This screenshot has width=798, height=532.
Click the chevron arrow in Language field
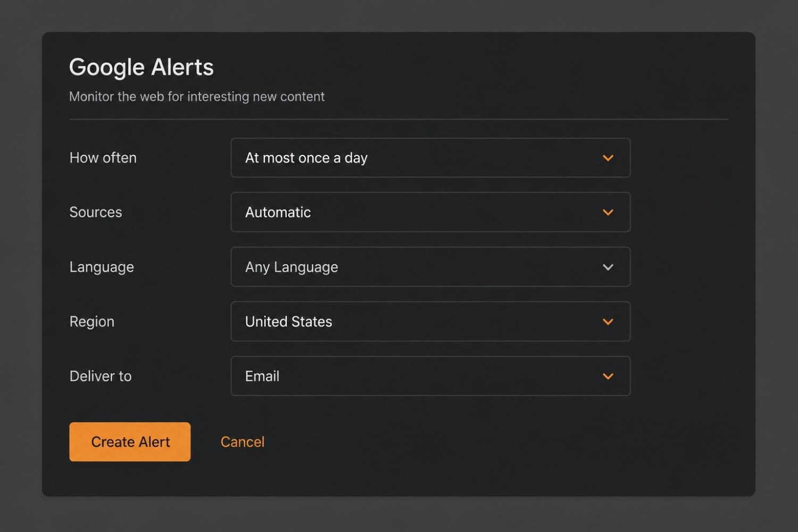pos(608,267)
